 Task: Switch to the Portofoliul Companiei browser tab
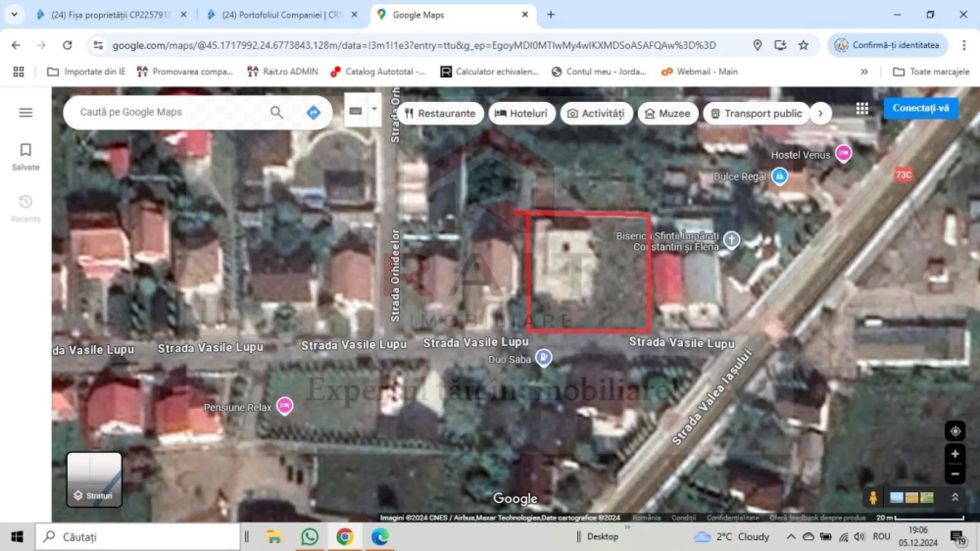[281, 15]
